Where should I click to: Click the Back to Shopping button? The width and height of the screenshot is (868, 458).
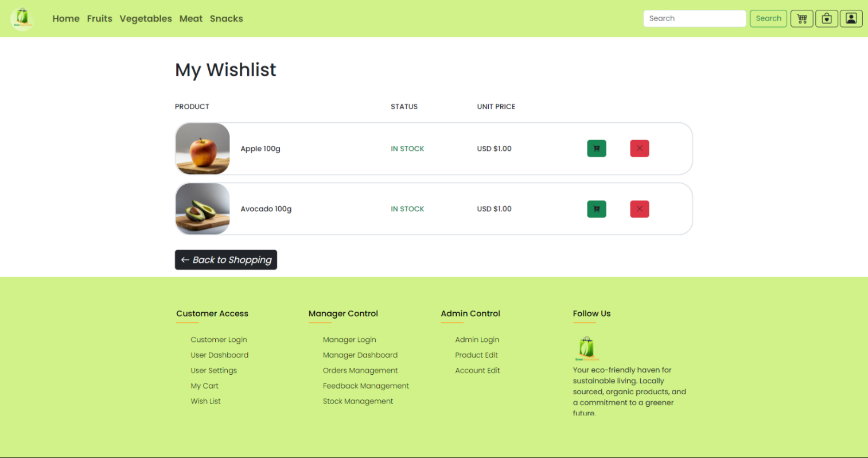(226, 260)
